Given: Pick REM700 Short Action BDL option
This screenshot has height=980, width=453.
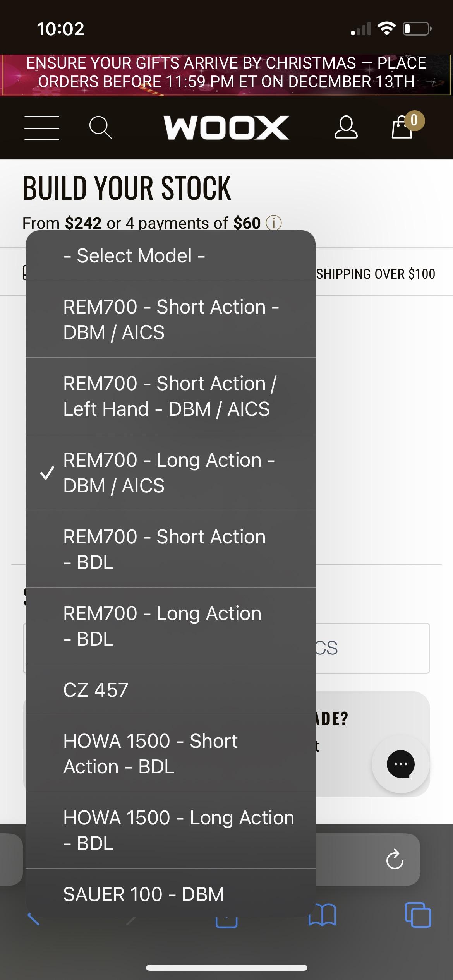Looking at the screenshot, I should click(170, 549).
